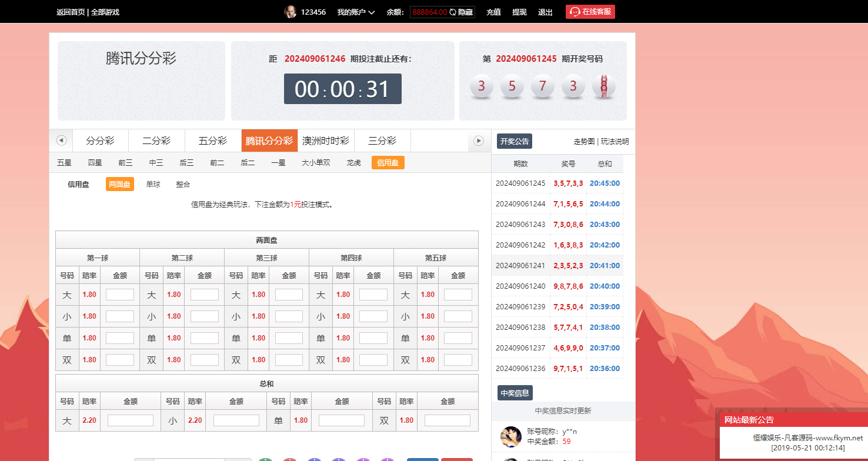This screenshot has height=461, width=868.
Task: Select 双 bet in the 总和 section
Action: point(384,420)
